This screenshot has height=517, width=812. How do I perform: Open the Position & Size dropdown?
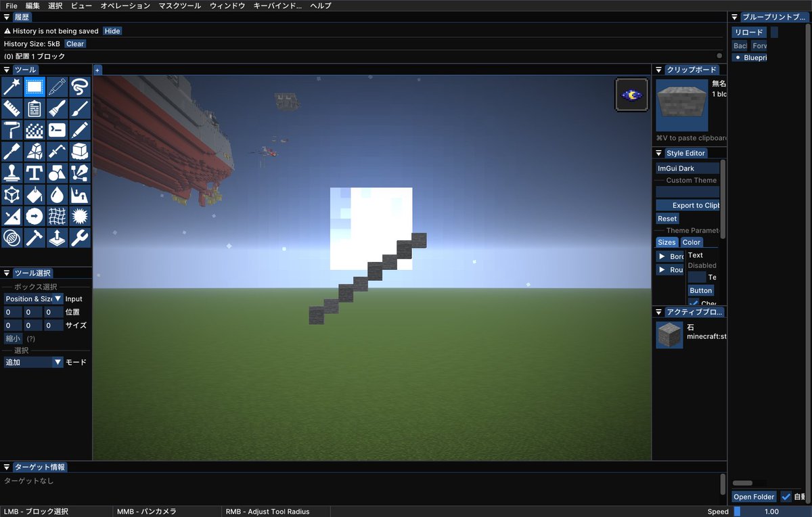[x=33, y=298]
